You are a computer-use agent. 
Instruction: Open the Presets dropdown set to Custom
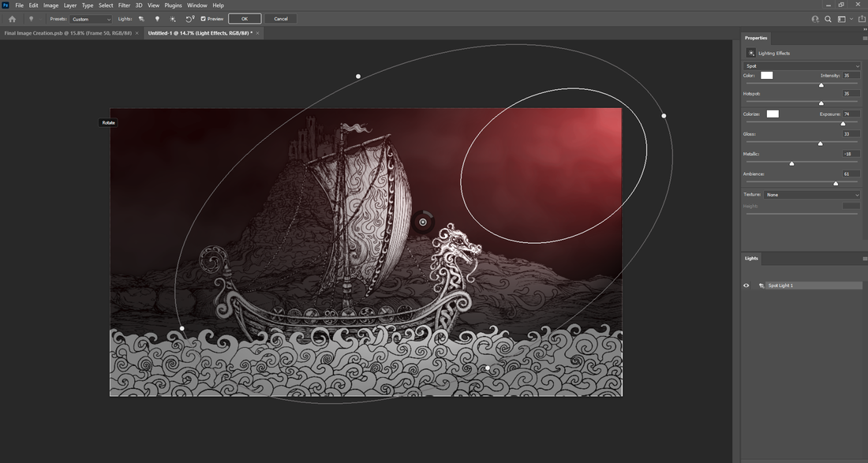click(91, 19)
